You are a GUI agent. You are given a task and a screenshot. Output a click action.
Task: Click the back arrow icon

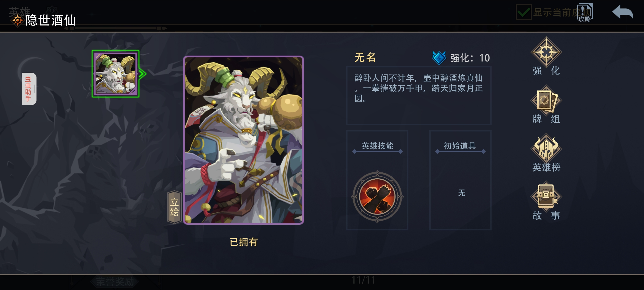[623, 12]
